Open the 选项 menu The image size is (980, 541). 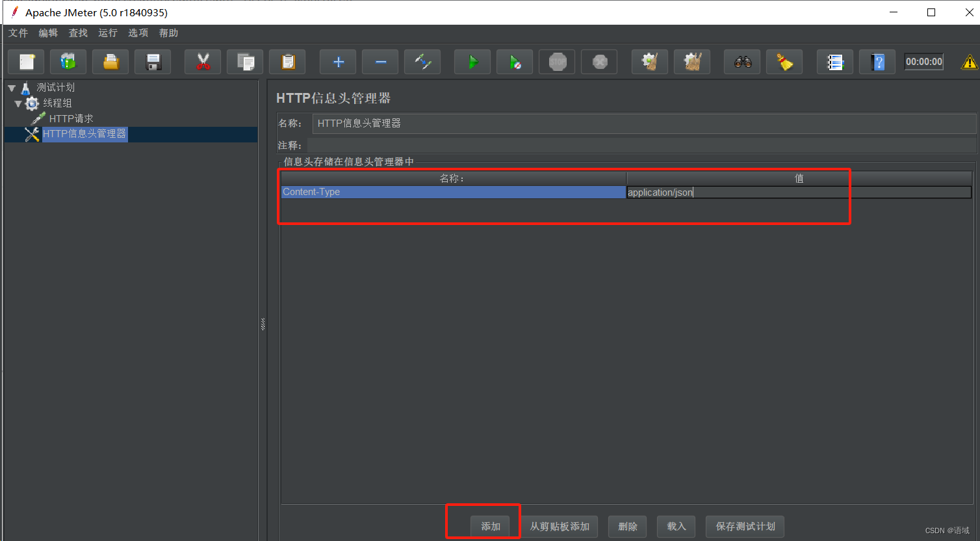point(138,33)
